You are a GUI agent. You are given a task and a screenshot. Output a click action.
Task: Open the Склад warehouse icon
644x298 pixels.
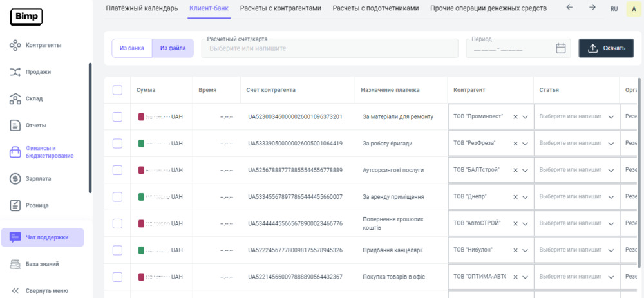pyautogui.click(x=15, y=98)
